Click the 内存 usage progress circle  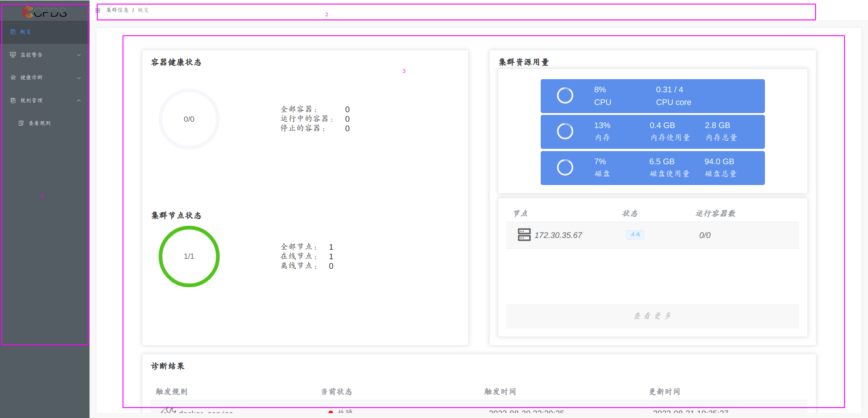[x=565, y=131]
